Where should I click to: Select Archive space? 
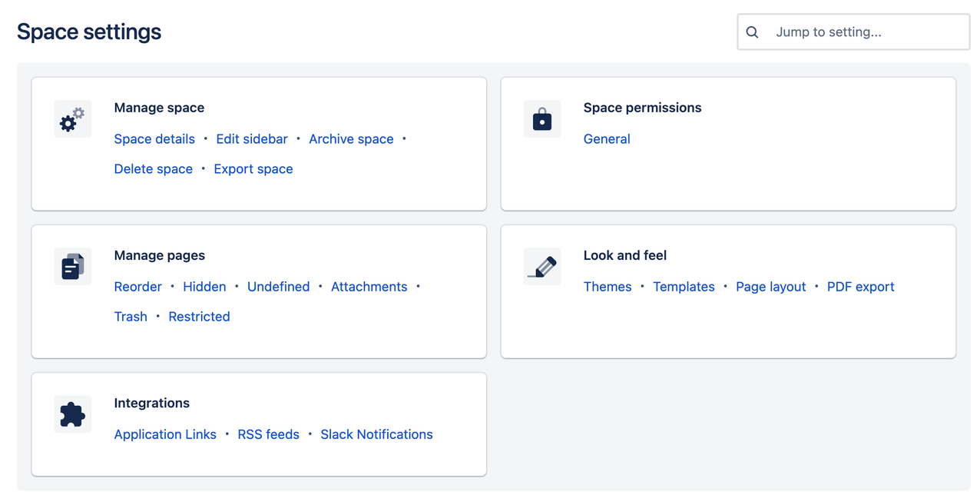[x=351, y=138]
